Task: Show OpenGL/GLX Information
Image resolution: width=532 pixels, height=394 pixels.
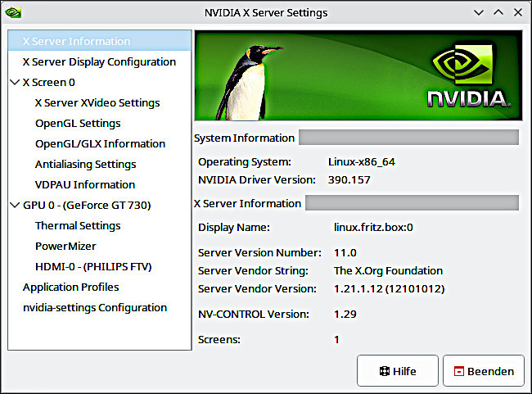Action: coord(100,144)
